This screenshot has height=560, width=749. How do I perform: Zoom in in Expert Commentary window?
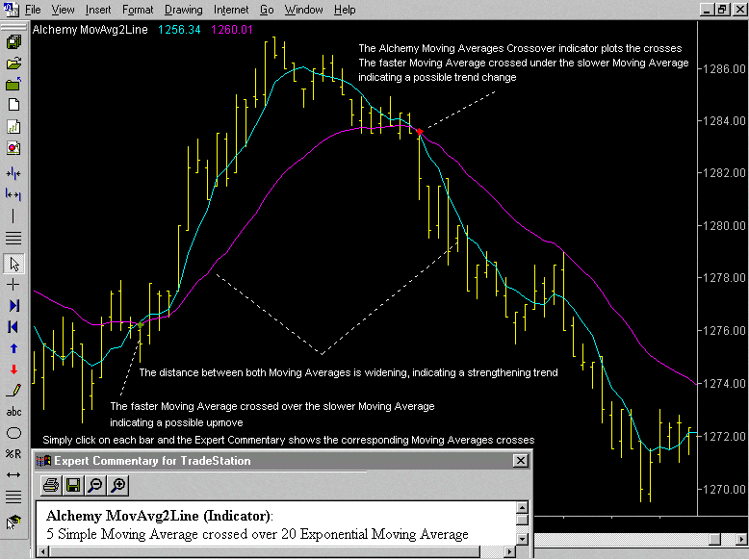click(118, 486)
